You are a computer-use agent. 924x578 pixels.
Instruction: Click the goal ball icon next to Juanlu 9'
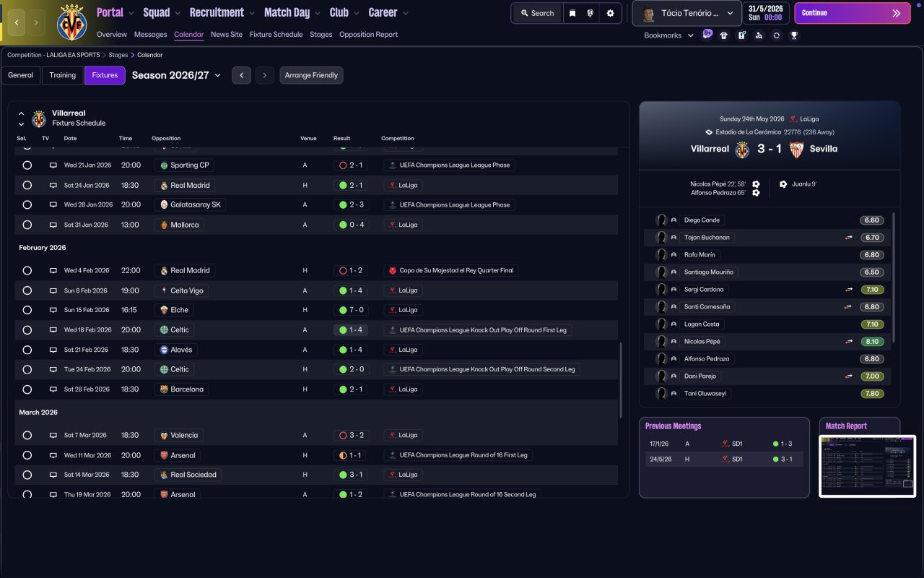(783, 184)
